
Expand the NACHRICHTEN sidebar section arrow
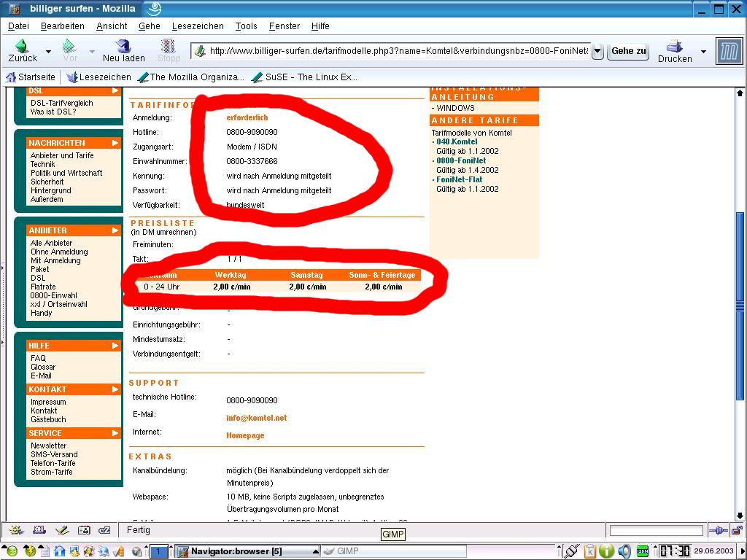pyautogui.click(x=115, y=143)
